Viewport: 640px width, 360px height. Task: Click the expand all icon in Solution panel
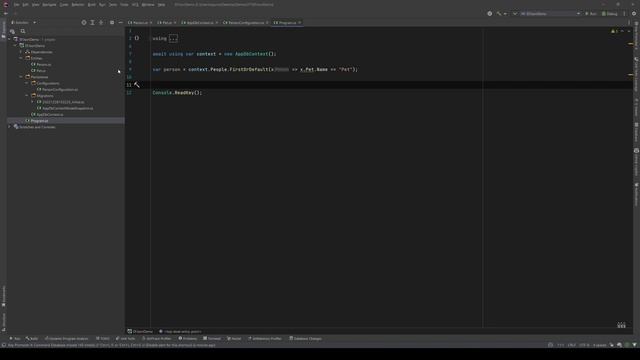pos(92,23)
